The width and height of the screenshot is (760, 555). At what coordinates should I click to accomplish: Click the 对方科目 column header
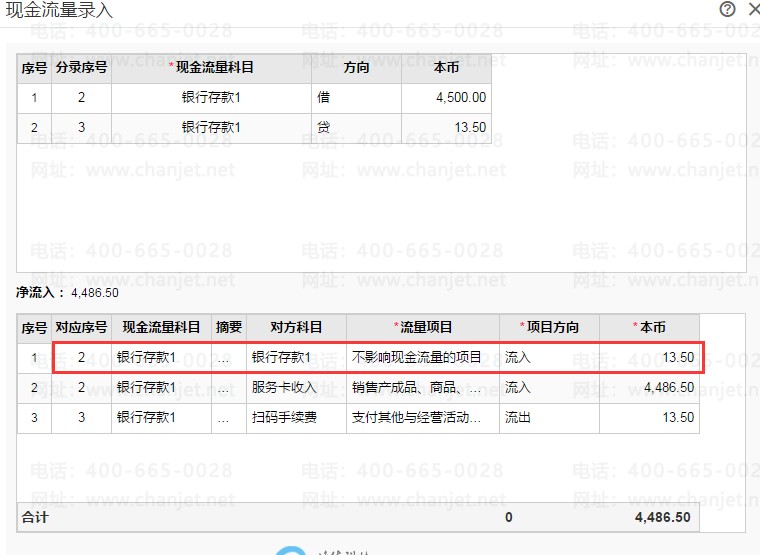296,327
